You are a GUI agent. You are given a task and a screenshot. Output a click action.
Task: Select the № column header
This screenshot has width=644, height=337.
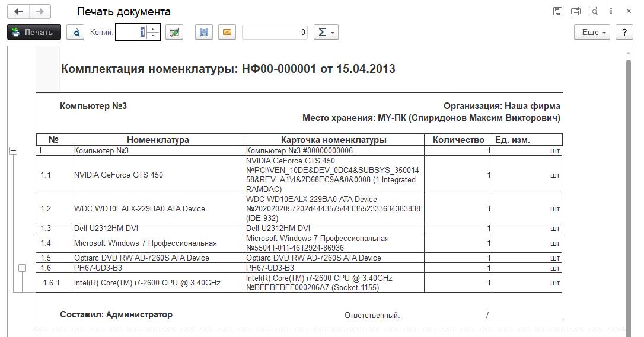(54, 140)
